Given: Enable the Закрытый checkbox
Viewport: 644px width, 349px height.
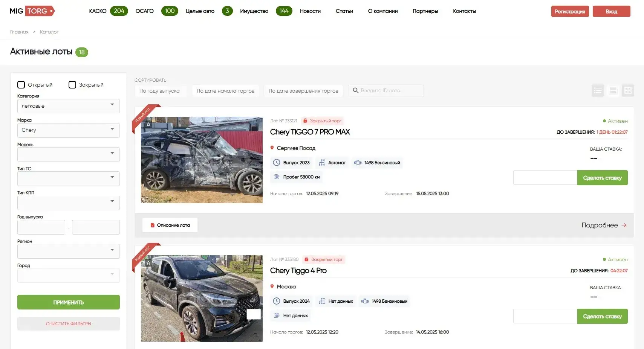Looking at the screenshot, I should pos(72,85).
